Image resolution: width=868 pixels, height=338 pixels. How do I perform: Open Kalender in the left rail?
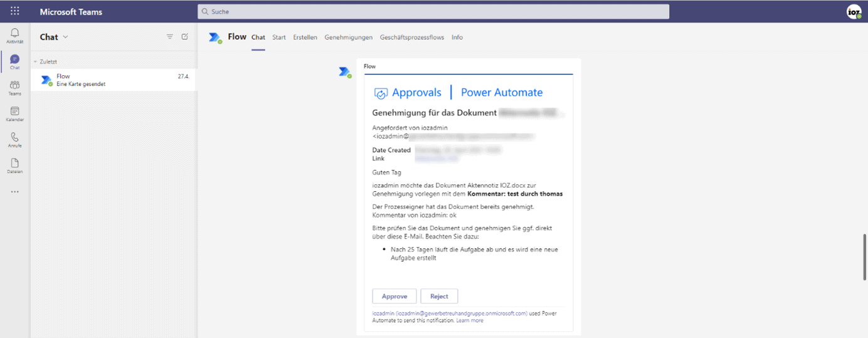[x=15, y=114]
